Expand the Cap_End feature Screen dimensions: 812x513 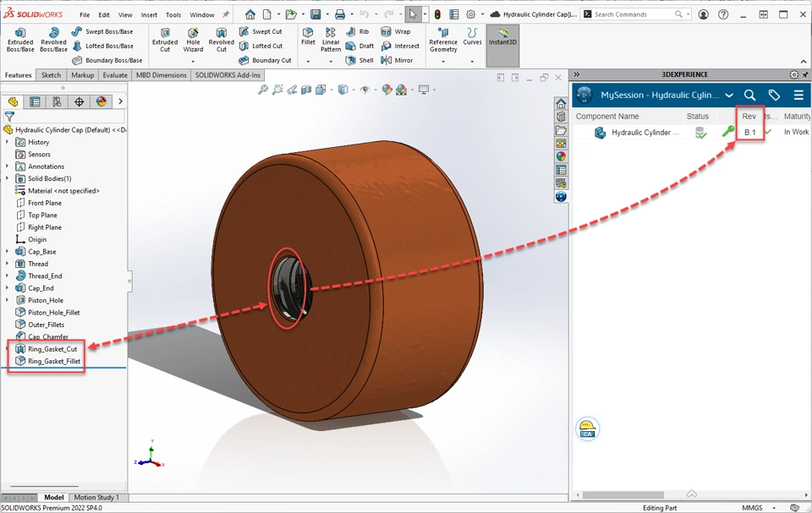[8, 288]
